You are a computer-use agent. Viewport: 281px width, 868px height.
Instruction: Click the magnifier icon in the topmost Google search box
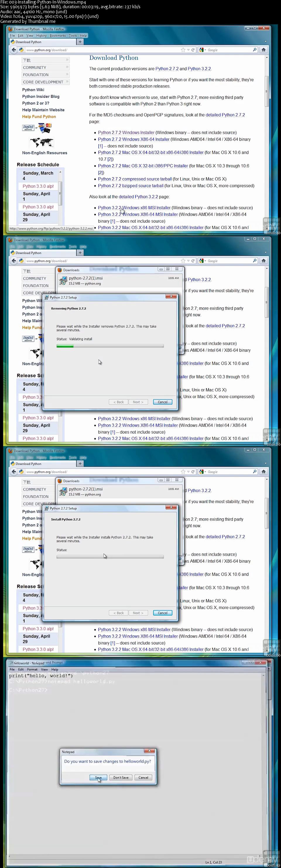pyautogui.click(x=255, y=50)
